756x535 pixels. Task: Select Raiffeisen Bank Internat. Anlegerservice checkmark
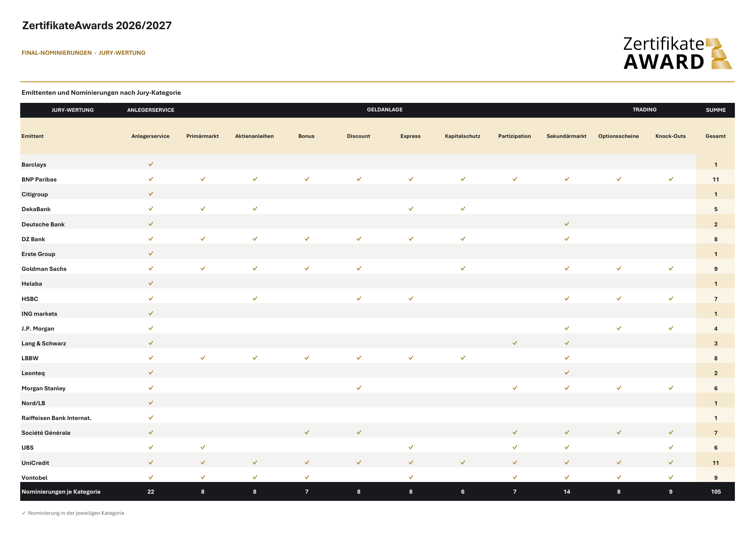tap(151, 418)
